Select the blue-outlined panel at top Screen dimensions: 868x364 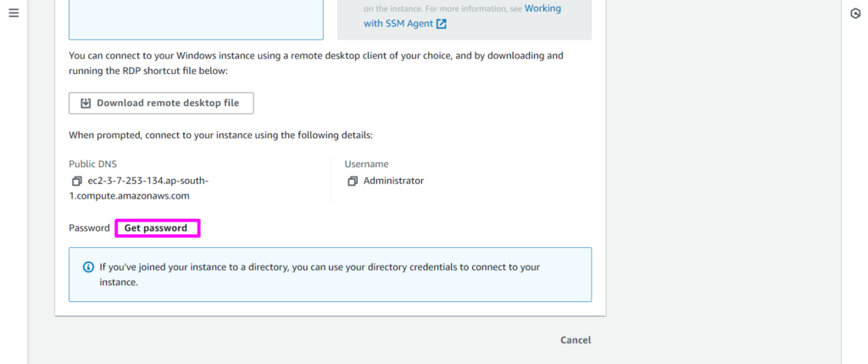click(x=196, y=19)
